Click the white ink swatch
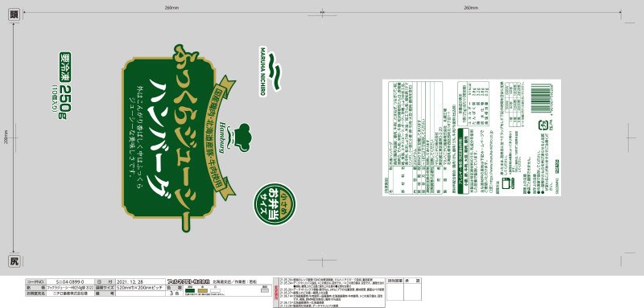Screen dimensions: 644x308 pyautogui.click(x=215, y=290)
